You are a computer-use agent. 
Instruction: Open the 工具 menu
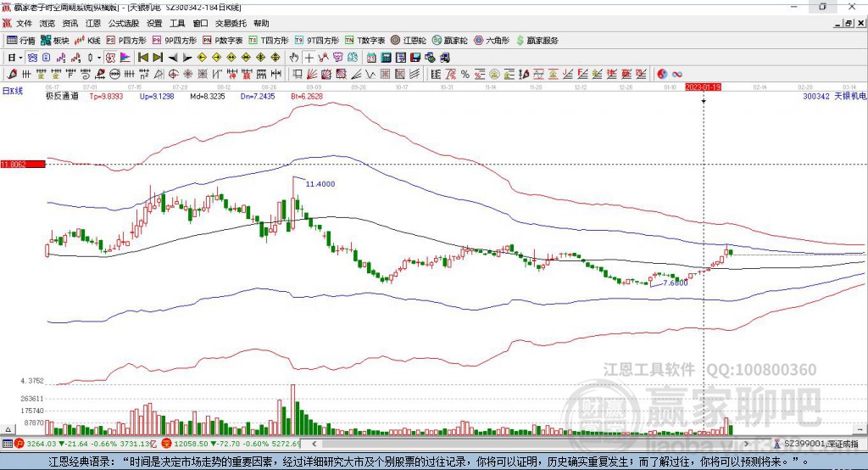click(x=177, y=23)
